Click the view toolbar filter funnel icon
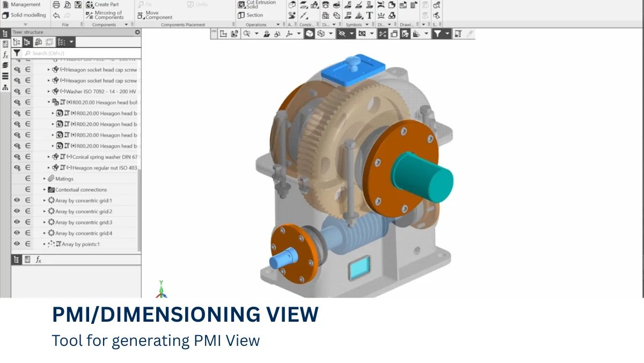 point(437,34)
